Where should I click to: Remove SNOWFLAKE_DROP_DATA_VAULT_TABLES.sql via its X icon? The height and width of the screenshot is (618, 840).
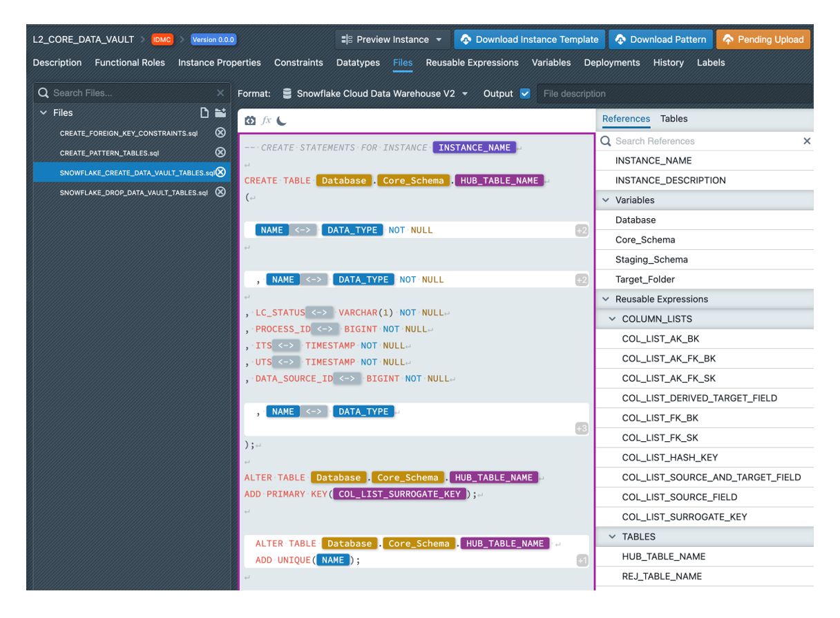pos(220,192)
